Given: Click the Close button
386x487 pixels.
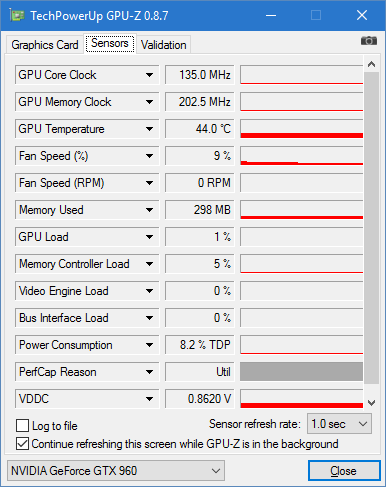Looking at the screenshot, I should [x=344, y=471].
